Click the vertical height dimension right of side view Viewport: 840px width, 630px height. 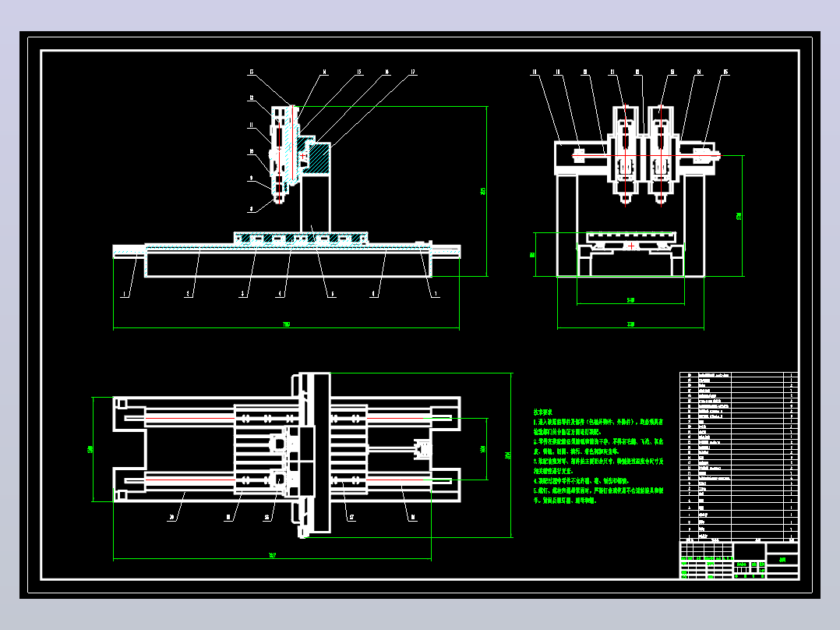tap(485, 191)
